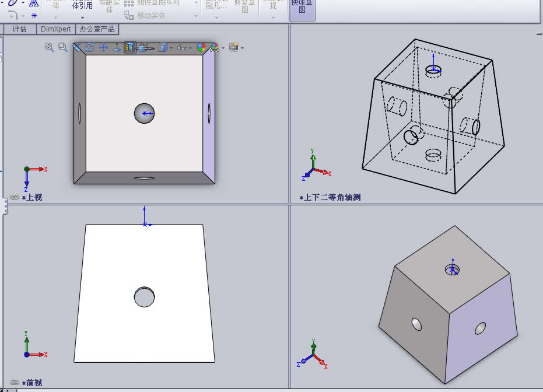Image resolution: width=543 pixels, height=392 pixels.
Task: Click the 移动实体 text label
Action: (151, 16)
